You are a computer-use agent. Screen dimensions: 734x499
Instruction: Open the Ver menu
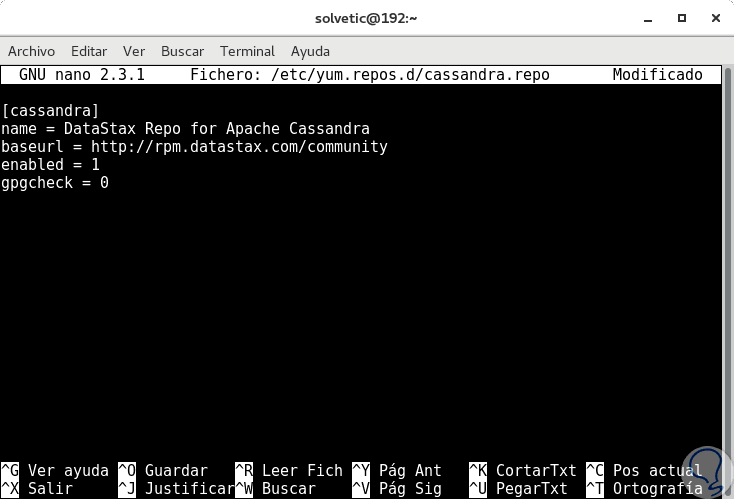coord(134,51)
